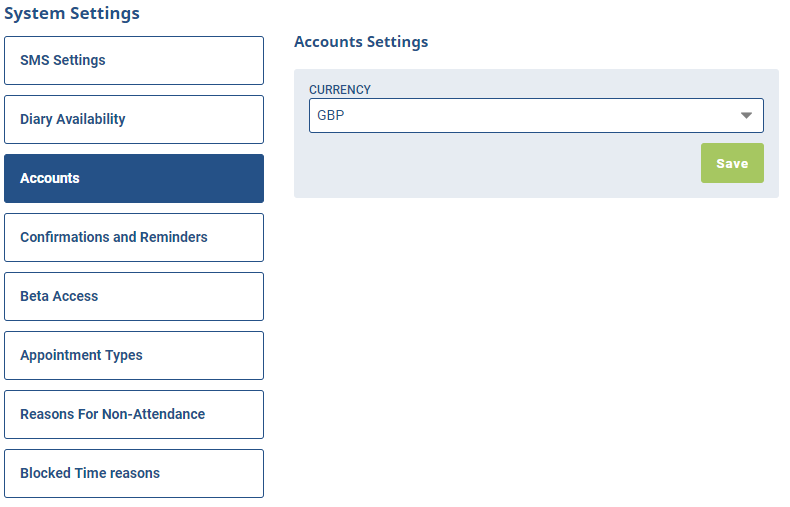Click the System Settings page title

72,13
